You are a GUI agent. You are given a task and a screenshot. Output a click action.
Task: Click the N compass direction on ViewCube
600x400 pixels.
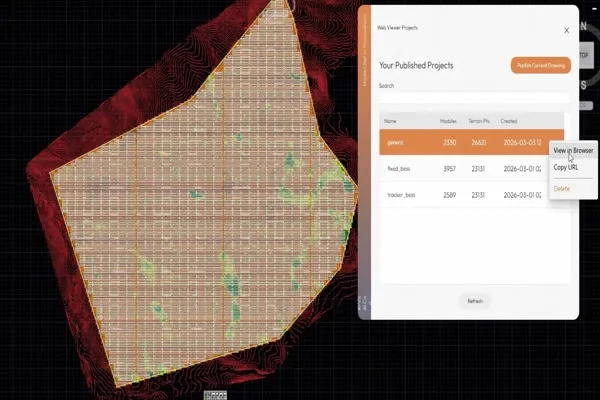[x=584, y=26]
